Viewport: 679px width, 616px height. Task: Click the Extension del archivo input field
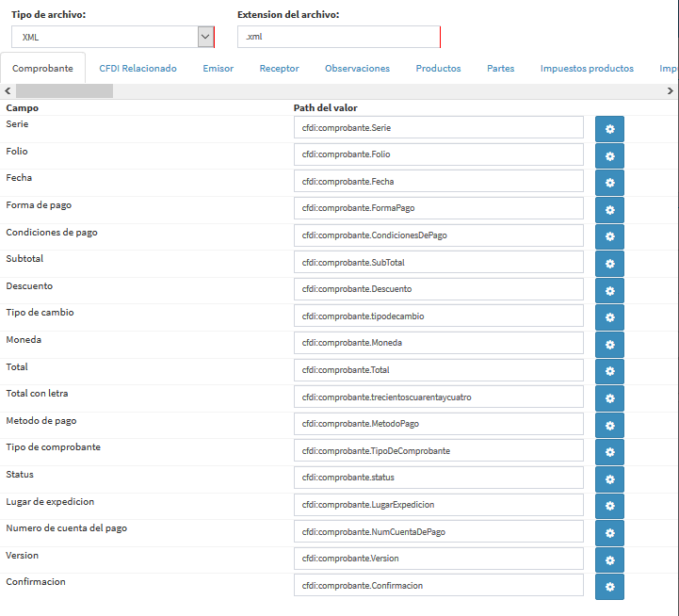tap(338, 37)
